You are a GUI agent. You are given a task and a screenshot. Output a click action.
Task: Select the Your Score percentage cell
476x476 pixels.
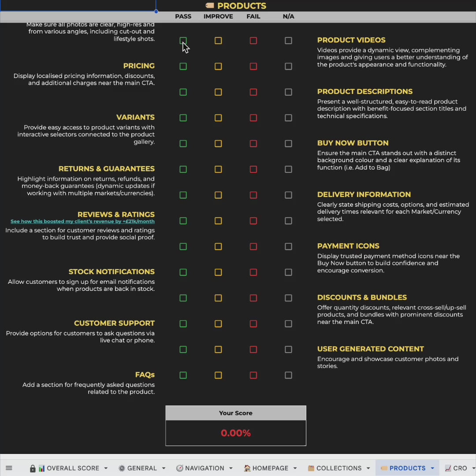click(236, 433)
